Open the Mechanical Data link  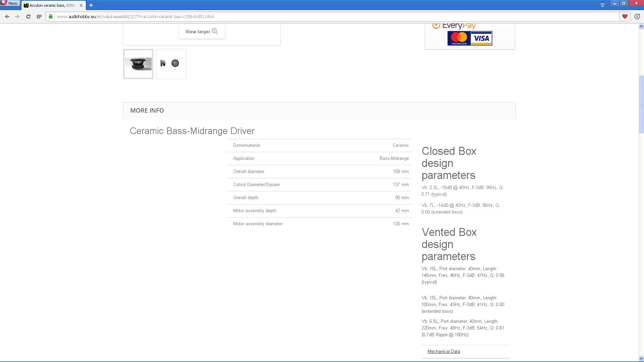coord(443,351)
